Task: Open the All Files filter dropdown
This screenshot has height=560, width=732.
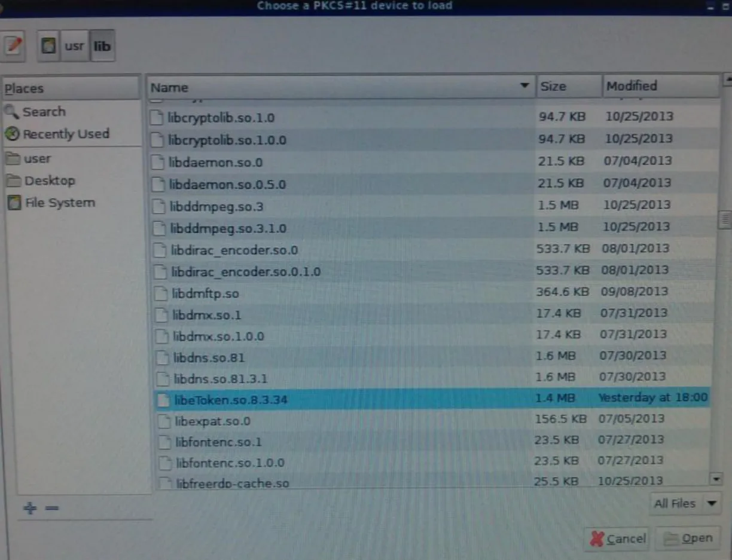Action: coord(685,503)
